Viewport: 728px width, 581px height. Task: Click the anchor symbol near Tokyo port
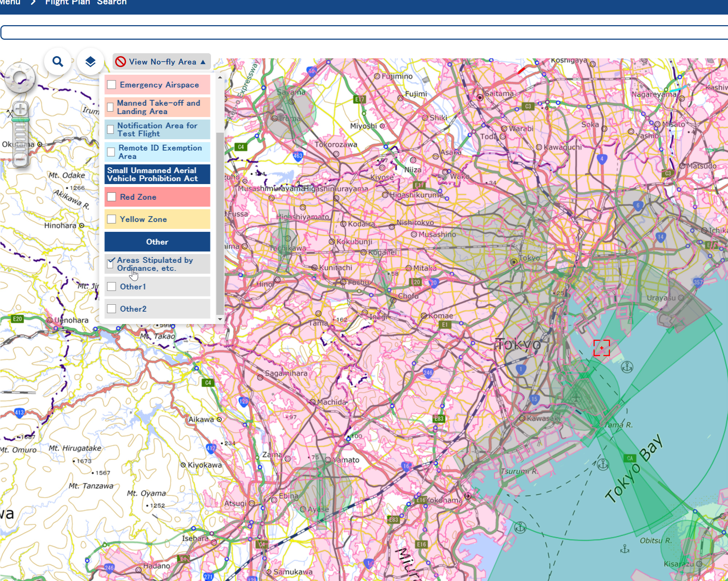(627, 367)
